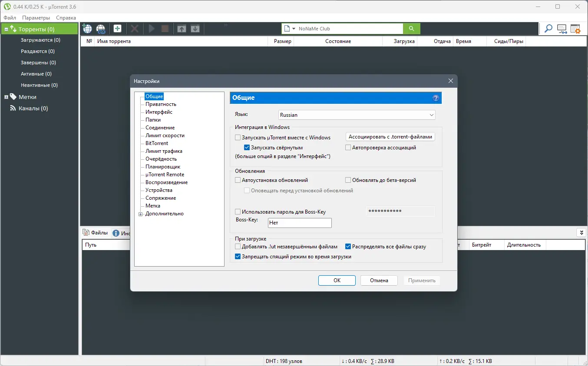Click OK in the Настройки dialog

point(337,280)
